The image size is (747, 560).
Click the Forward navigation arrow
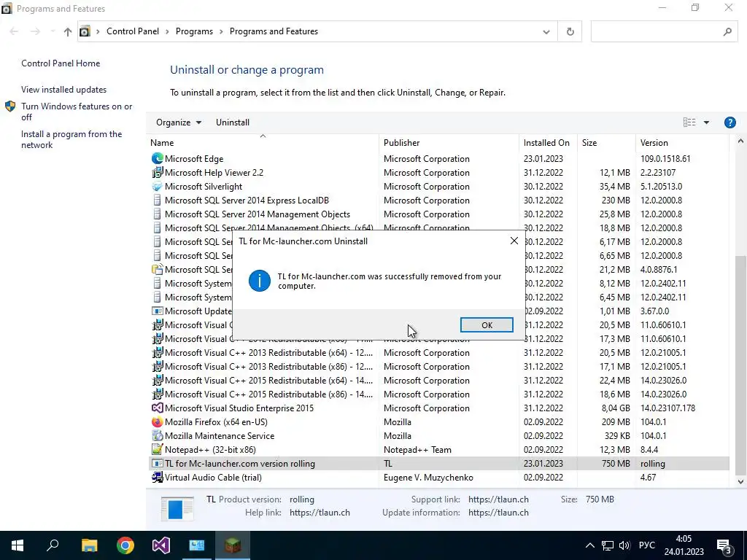click(x=35, y=31)
